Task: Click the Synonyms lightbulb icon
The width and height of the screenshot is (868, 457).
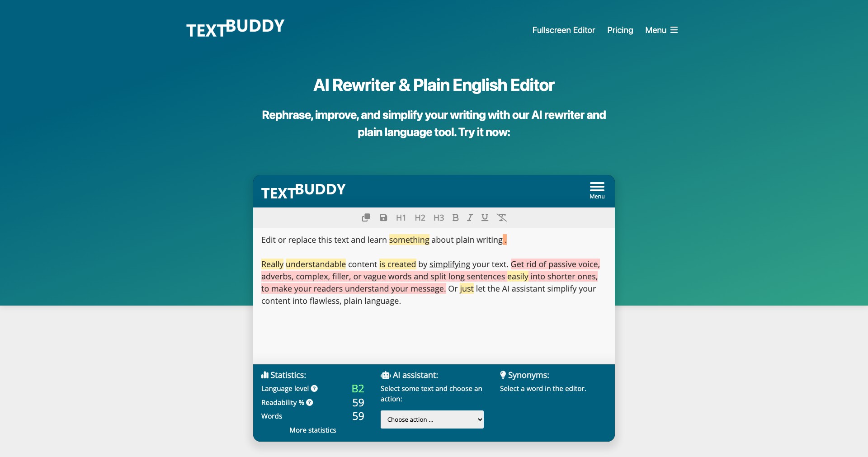Action: pos(503,375)
